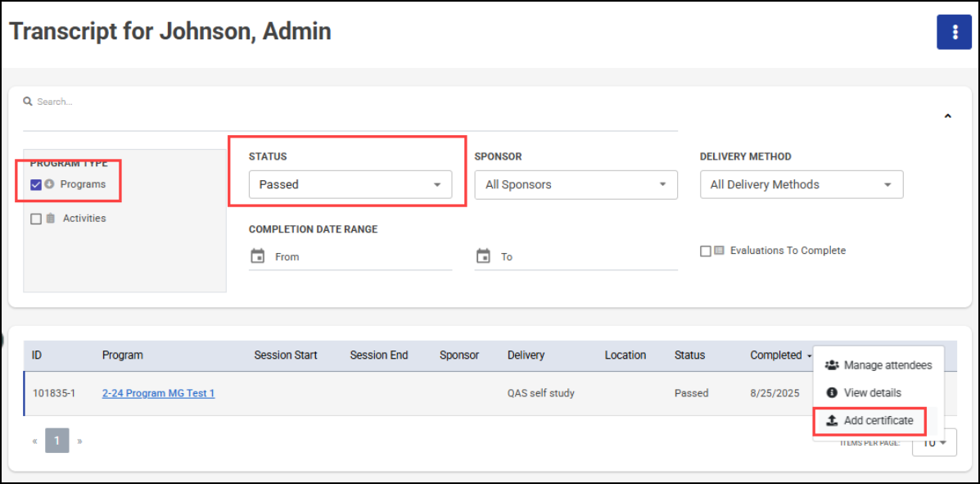Open the All Delivery Methods dropdown

pos(801,184)
